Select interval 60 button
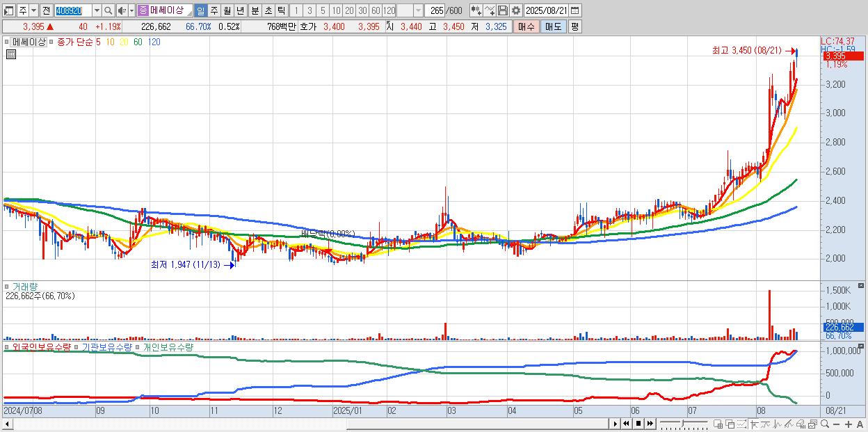Image resolution: width=868 pixels, height=432 pixels. (x=376, y=10)
